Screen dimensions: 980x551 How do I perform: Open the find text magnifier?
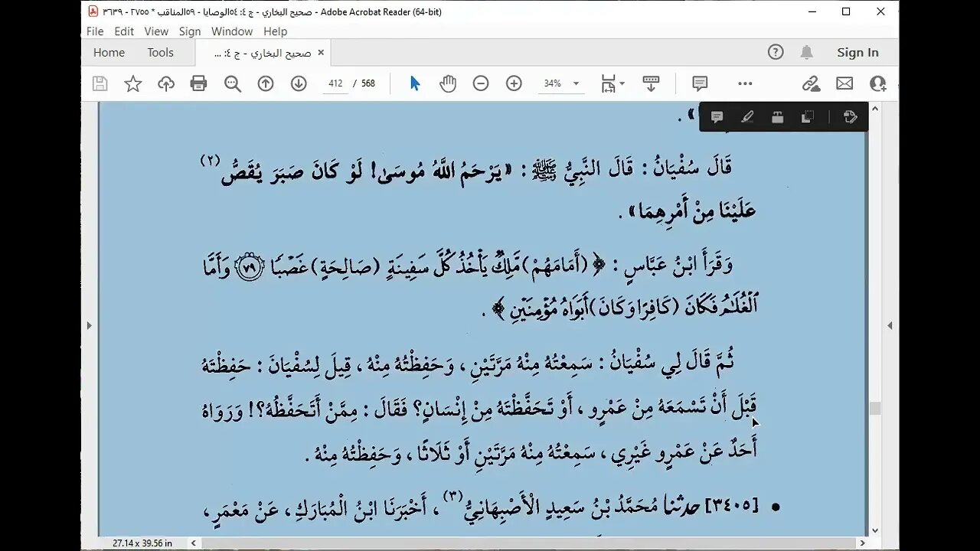click(233, 83)
